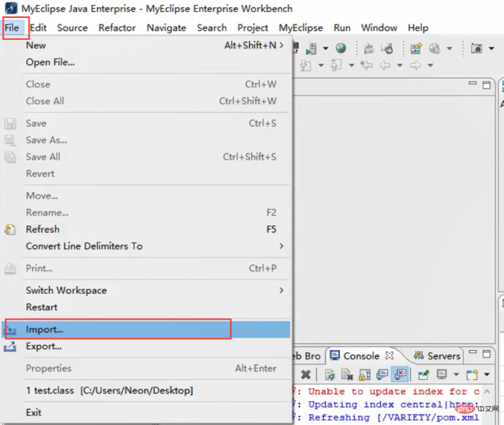
Task: Open forward history dropdown arrow
Action: 430,65
